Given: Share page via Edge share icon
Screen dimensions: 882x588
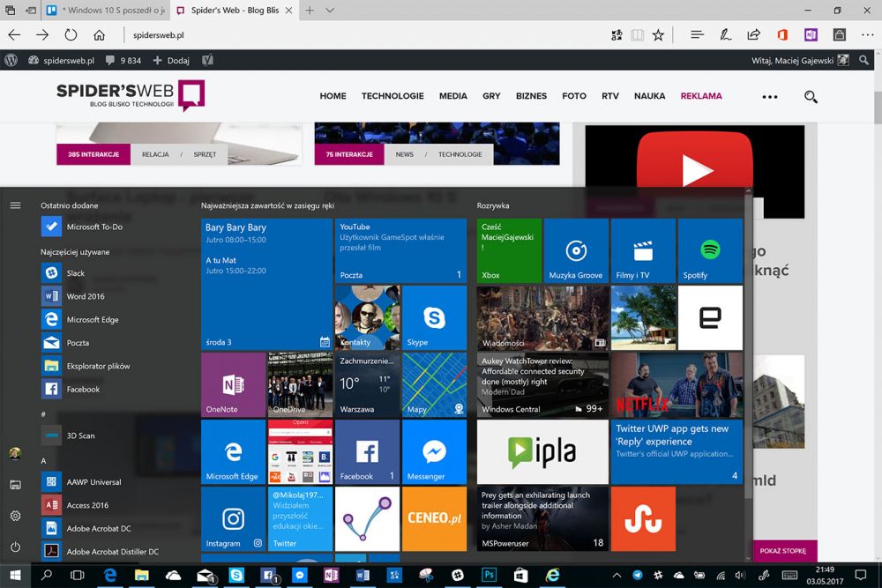Looking at the screenshot, I should (x=754, y=35).
